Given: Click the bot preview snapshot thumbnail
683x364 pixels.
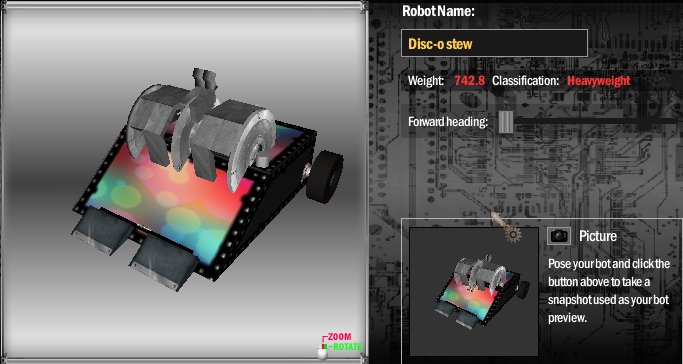Looking at the screenshot, I should click(474, 292).
